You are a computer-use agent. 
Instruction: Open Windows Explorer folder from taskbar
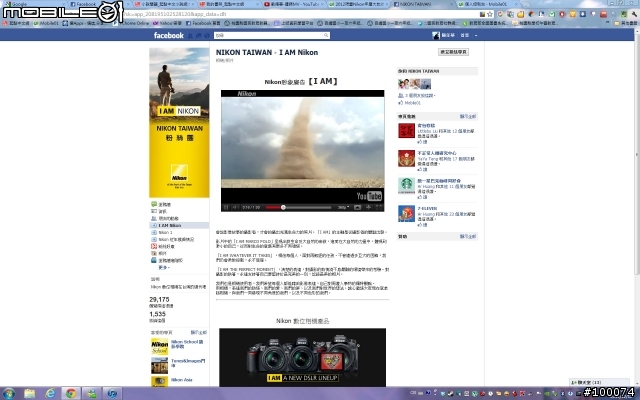[x=29, y=393]
